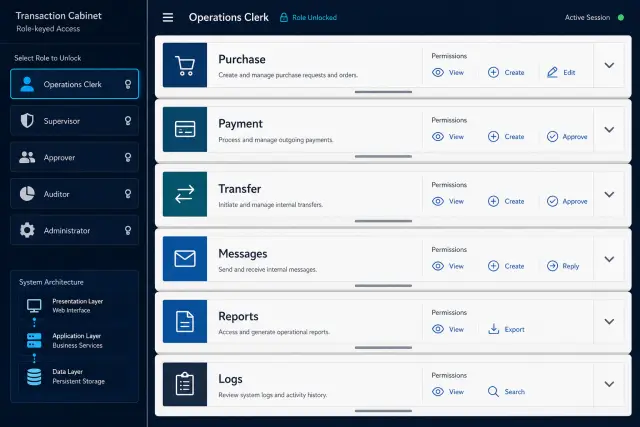Click the Presentation Layer monitor icon
640x427 pixels.
pos(34,305)
